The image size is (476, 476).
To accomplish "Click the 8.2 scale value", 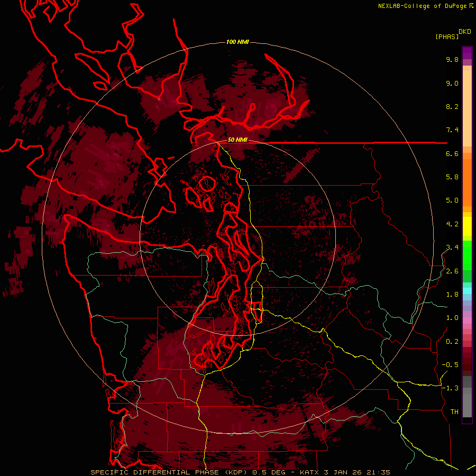I will tap(452, 106).
